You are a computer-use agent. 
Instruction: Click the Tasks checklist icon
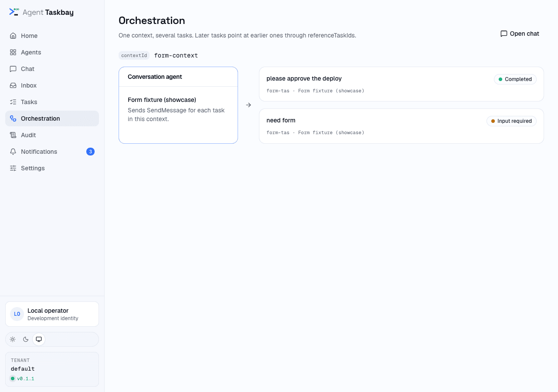(13, 102)
